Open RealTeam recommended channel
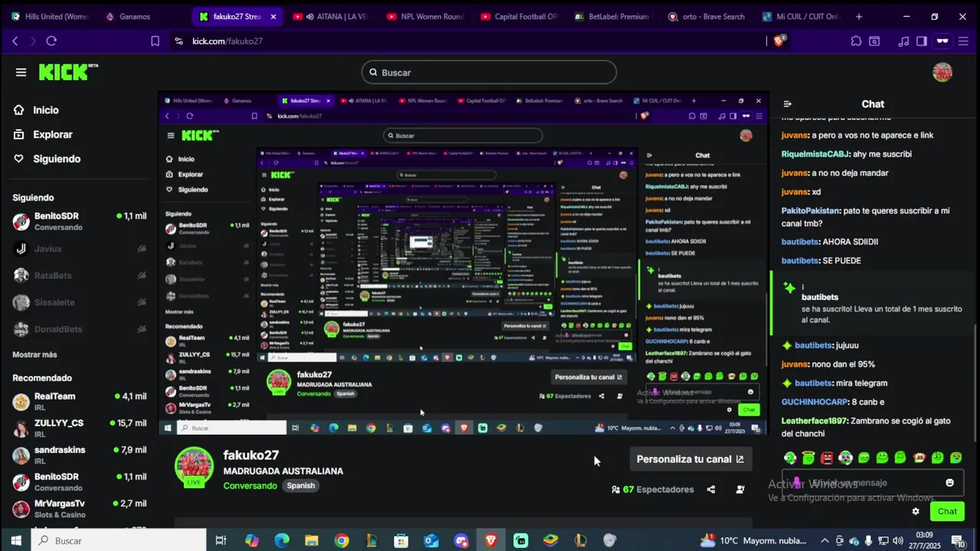Screen dimensions: 980x551 click(80, 402)
